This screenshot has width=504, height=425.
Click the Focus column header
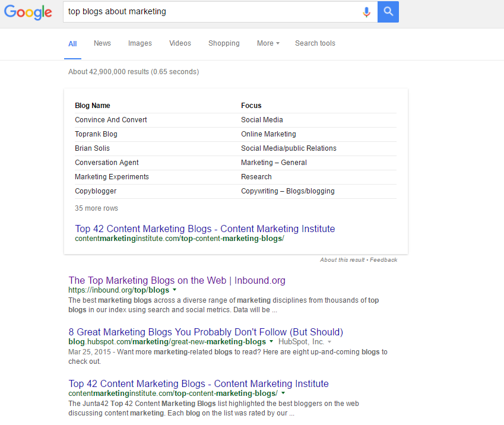251,106
